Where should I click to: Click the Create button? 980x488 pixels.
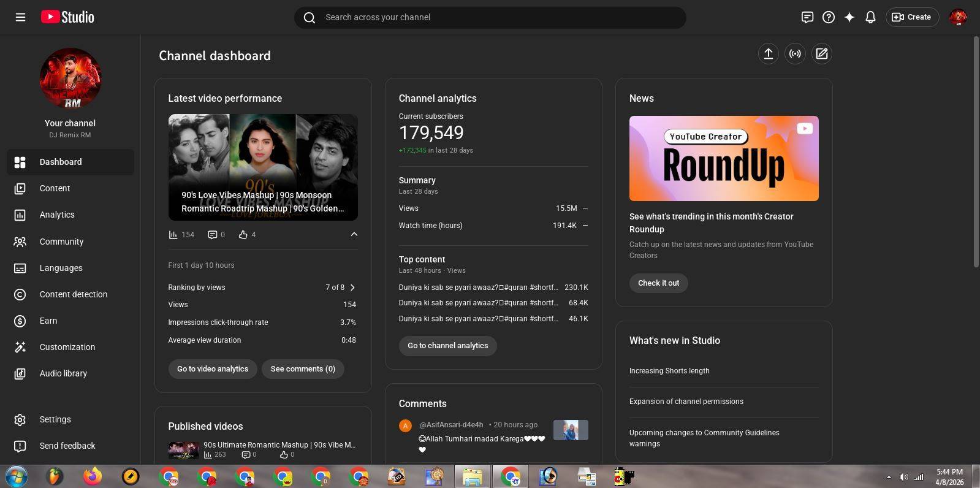pyautogui.click(x=911, y=17)
